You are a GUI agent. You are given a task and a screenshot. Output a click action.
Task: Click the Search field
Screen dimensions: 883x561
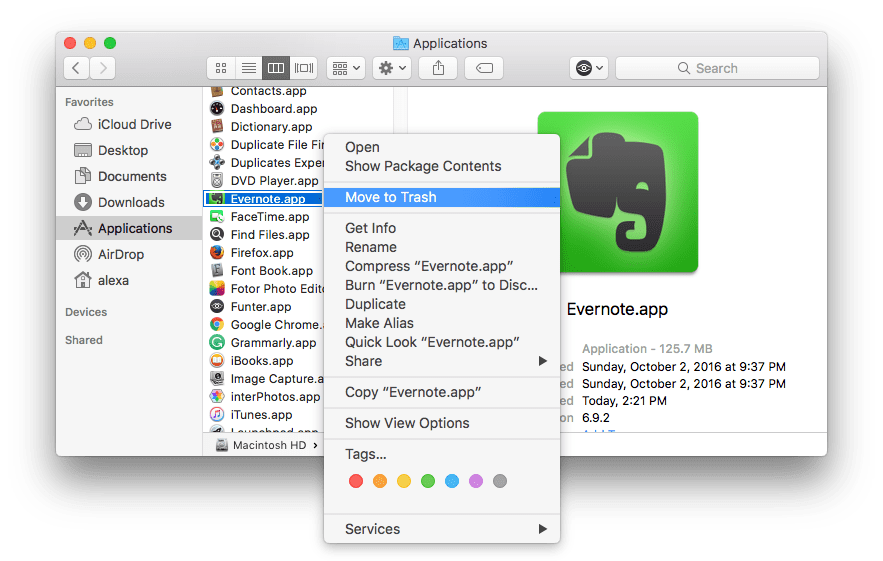click(717, 68)
